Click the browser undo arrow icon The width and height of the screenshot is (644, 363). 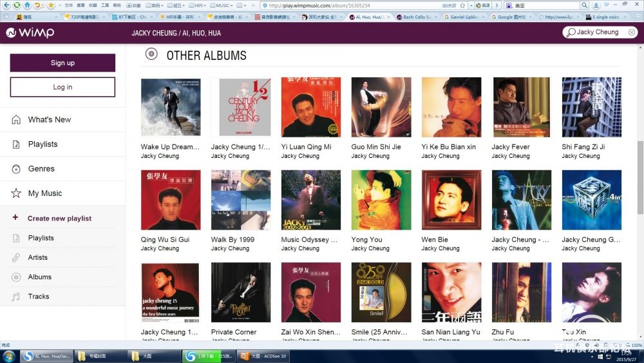click(x=37, y=5)
